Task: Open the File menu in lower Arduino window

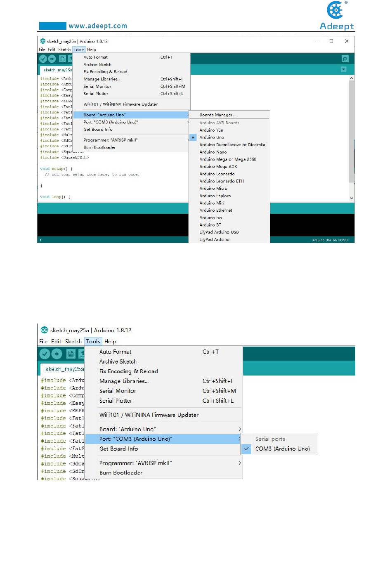Action: (x=43, y=342)
